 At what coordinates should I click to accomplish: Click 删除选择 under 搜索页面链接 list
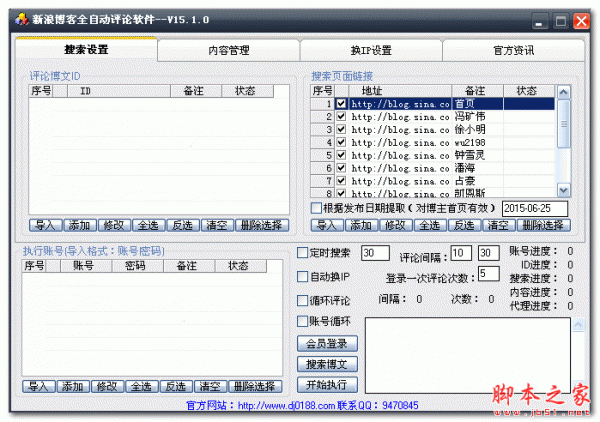[543, 225]
